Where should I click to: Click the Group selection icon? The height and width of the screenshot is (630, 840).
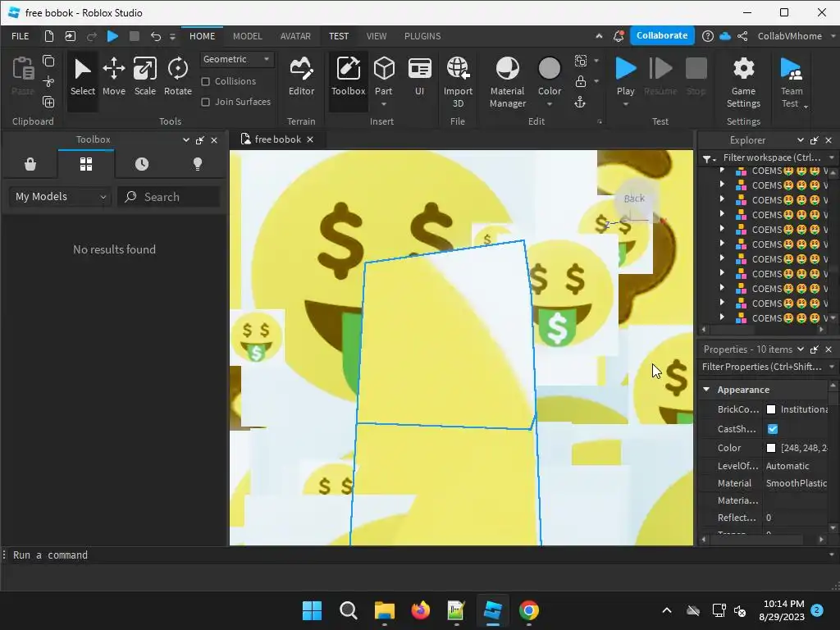click(x=580, y=61)
